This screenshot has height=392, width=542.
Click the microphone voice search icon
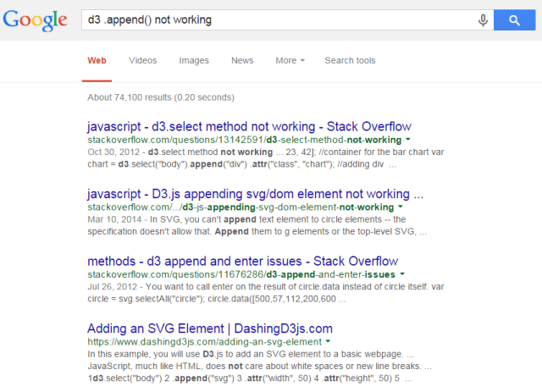tap(483, 20)
